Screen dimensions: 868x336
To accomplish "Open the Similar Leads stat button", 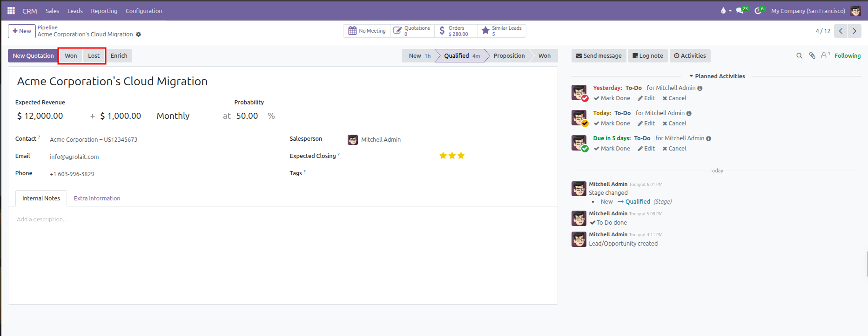I will tap(502, 31).
